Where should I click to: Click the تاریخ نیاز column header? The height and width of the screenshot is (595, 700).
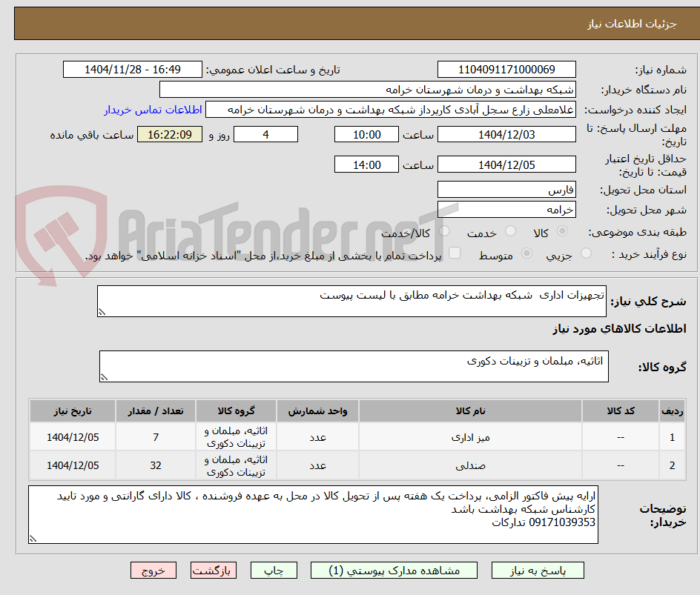coord(73,410)
